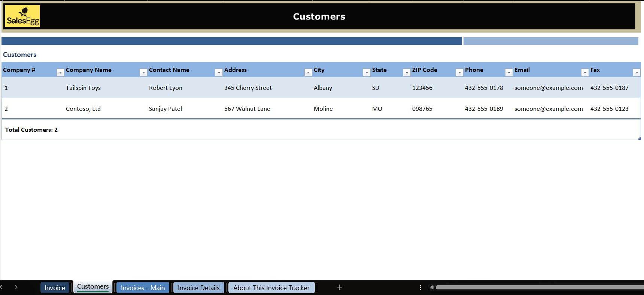Expand the Contact Name filter dropdown
Screen dimensions: 644x295
point(219,73)
